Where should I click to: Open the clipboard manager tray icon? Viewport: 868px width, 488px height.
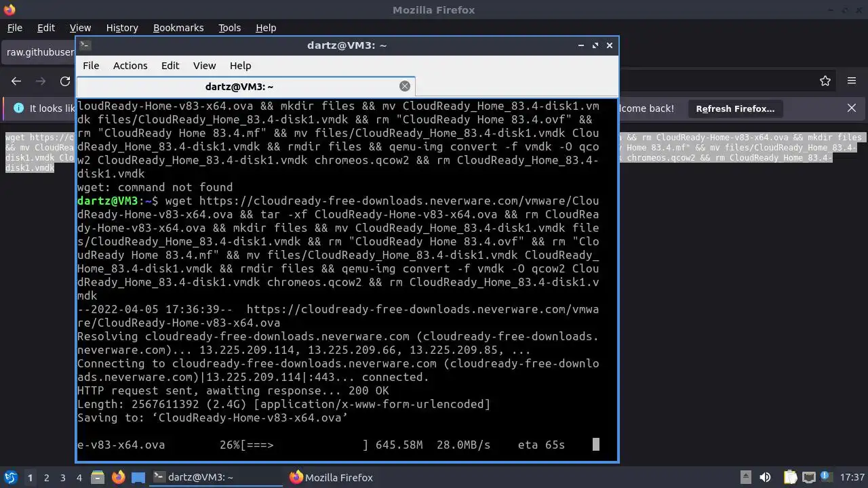(791, 477)
